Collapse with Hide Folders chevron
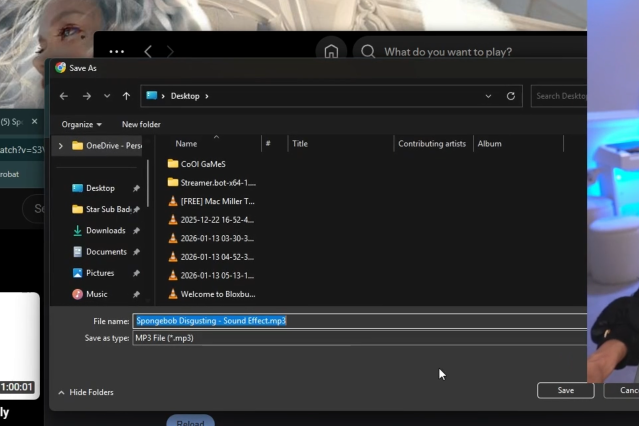Image resolution: width=639 pixels, height=426 pixels. click(x=61, y=392)
